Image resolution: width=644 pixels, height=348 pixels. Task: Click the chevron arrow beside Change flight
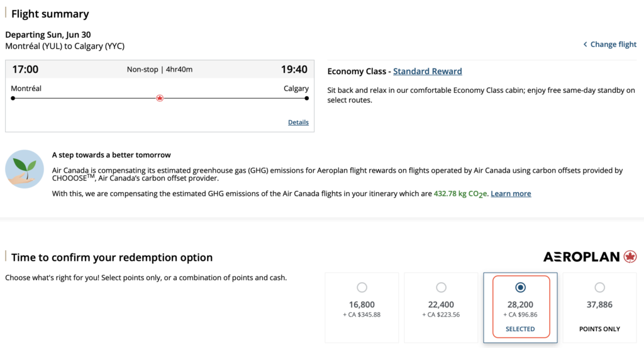(x=586, y=45)
